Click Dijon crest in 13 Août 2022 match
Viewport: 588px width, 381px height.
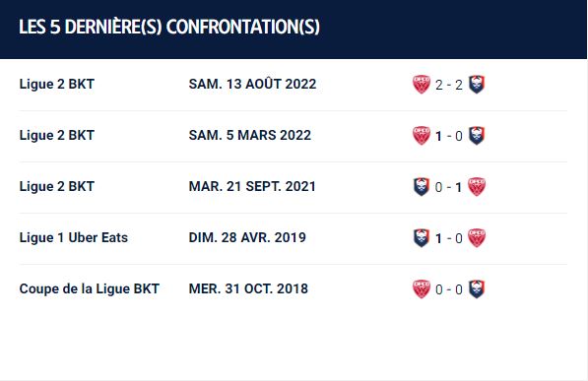coord(422,85)
